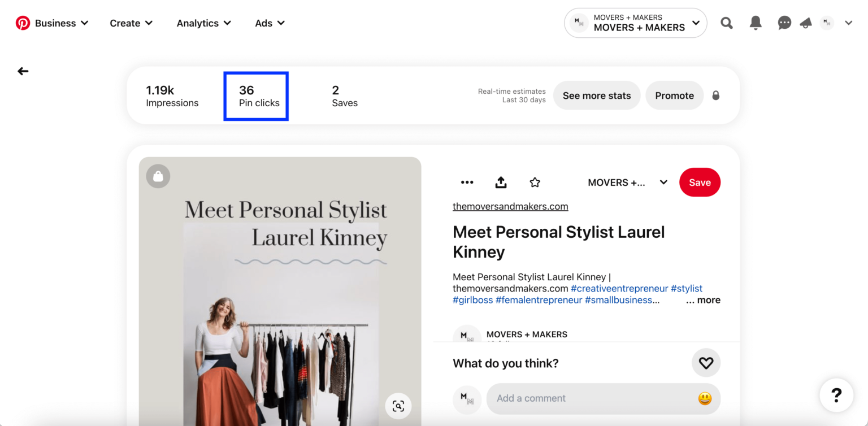Open the Analytics dropdown menu

click(x=203, y=23)
